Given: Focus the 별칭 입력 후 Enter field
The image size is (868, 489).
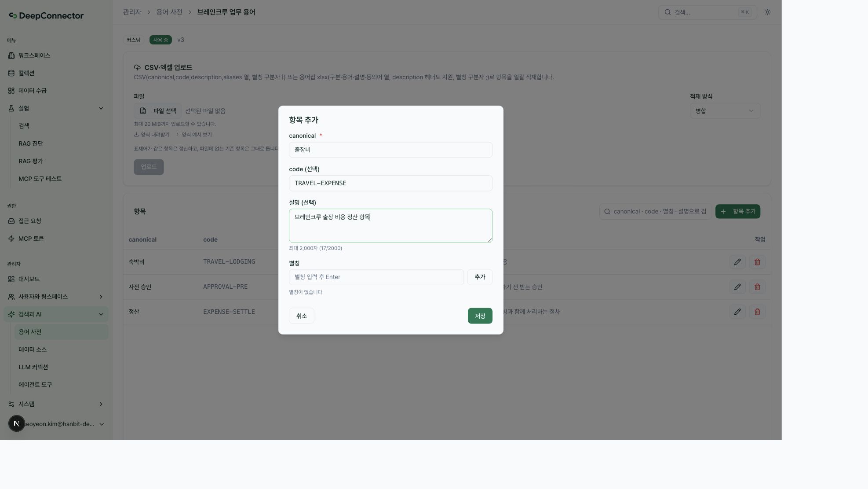Looking at the screenshot, I should [x=376, y=277].
